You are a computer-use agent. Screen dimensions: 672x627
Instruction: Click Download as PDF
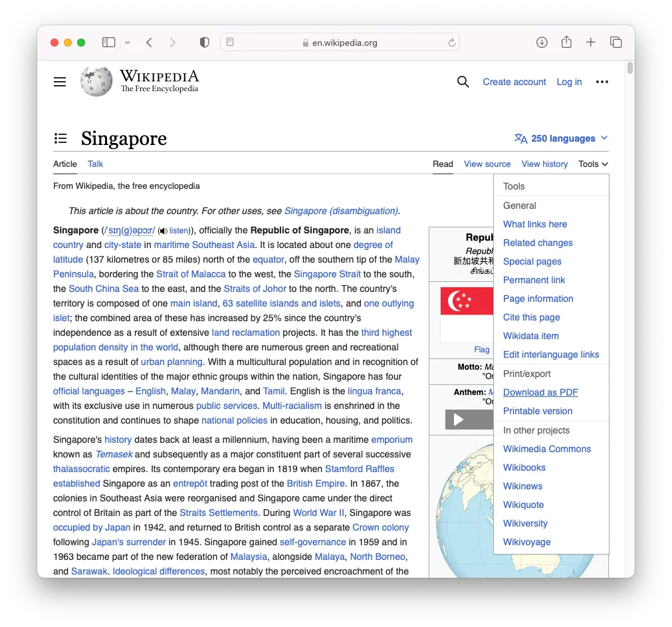[x=540, y=392]
